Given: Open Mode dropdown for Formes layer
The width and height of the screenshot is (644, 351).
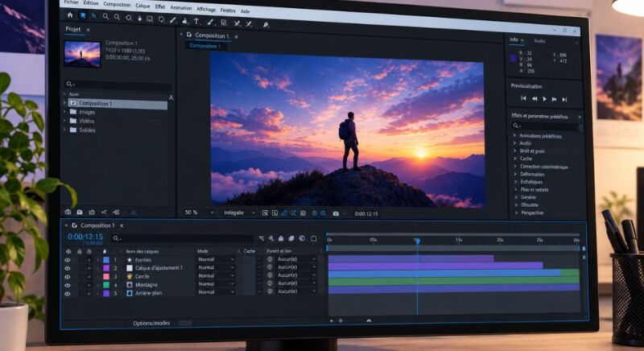Looking at the screenshot, I should [216, 259].
